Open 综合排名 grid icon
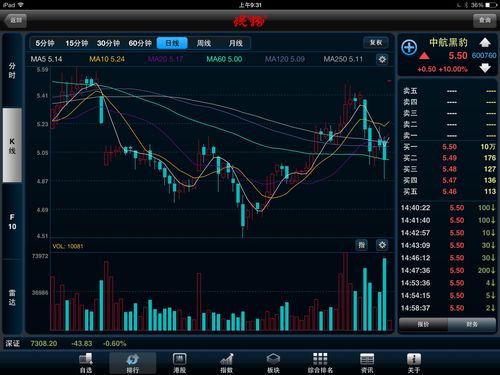This screenshot has height=375, width=500. 320,363
